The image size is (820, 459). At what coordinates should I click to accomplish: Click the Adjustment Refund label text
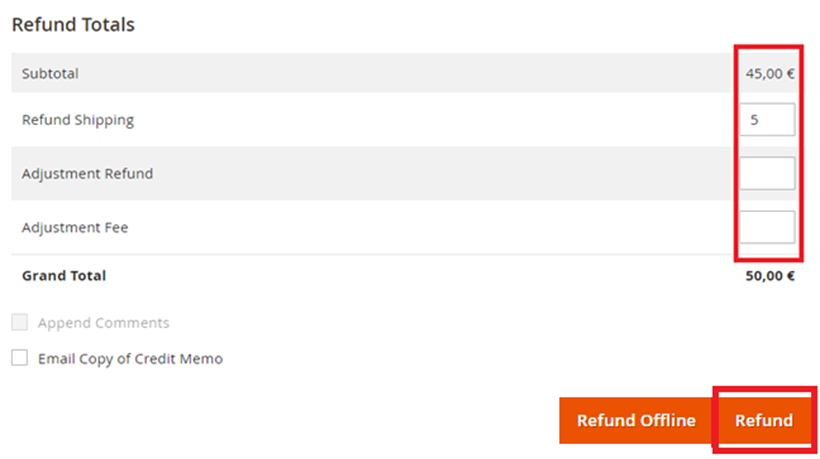87,174
